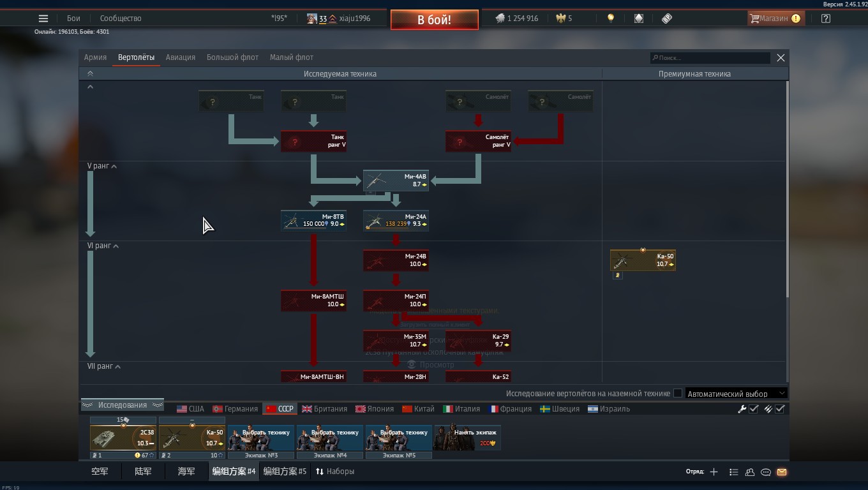Open the Сообщество menu
The image size is (868, 490).
tap(121, 19)
